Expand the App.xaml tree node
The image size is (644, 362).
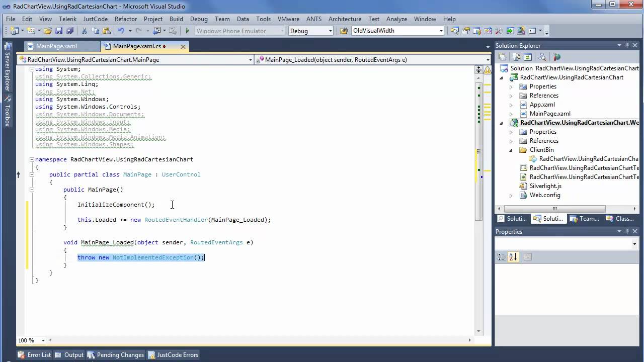pos(511,105)
